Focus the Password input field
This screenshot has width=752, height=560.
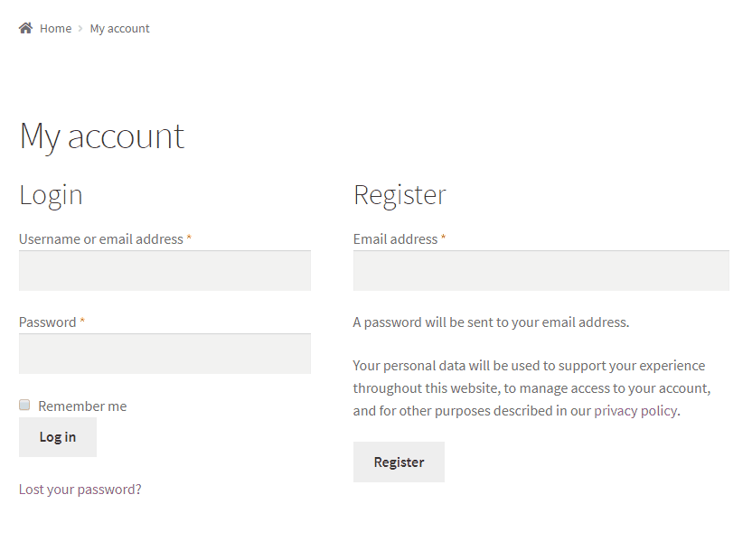[164, 353]
